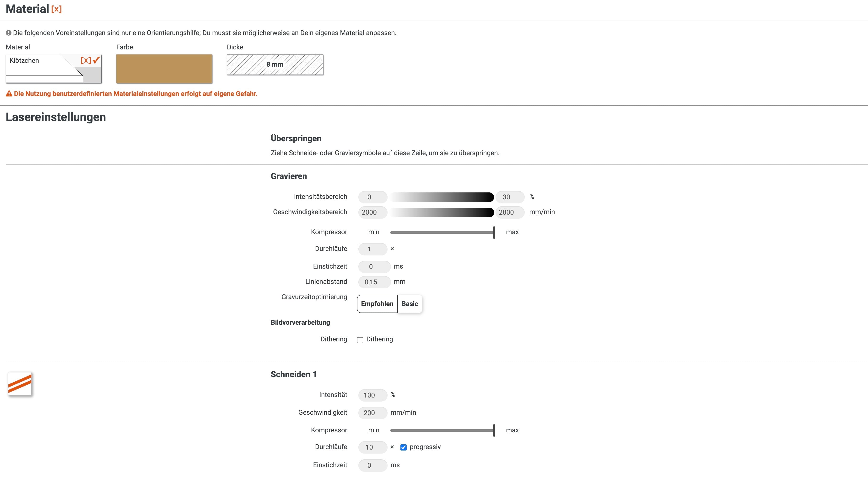Edit Schneiden 1 Intensität field

(x=373, y=395)
